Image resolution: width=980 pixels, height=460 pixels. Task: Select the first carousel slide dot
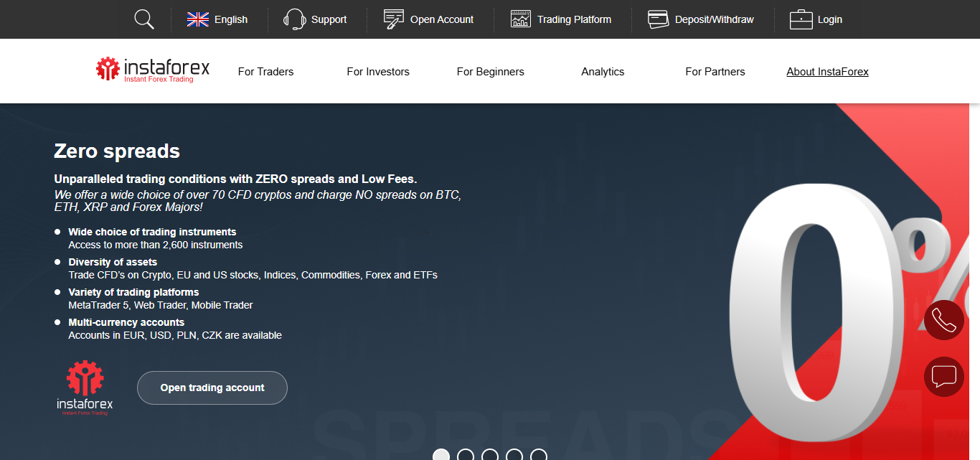click(x=441, y=456)
